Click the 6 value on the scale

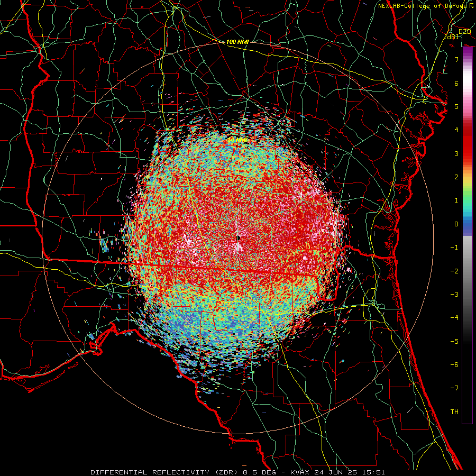coord(456,83)
